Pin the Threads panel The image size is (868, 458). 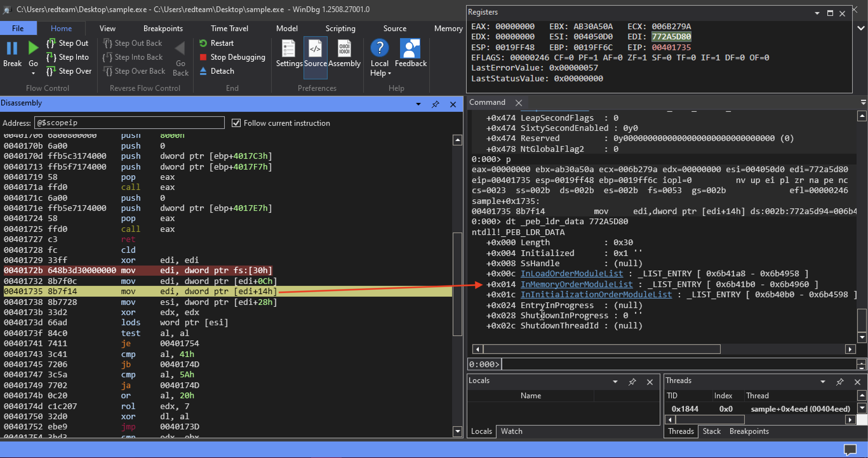(840, 382)
